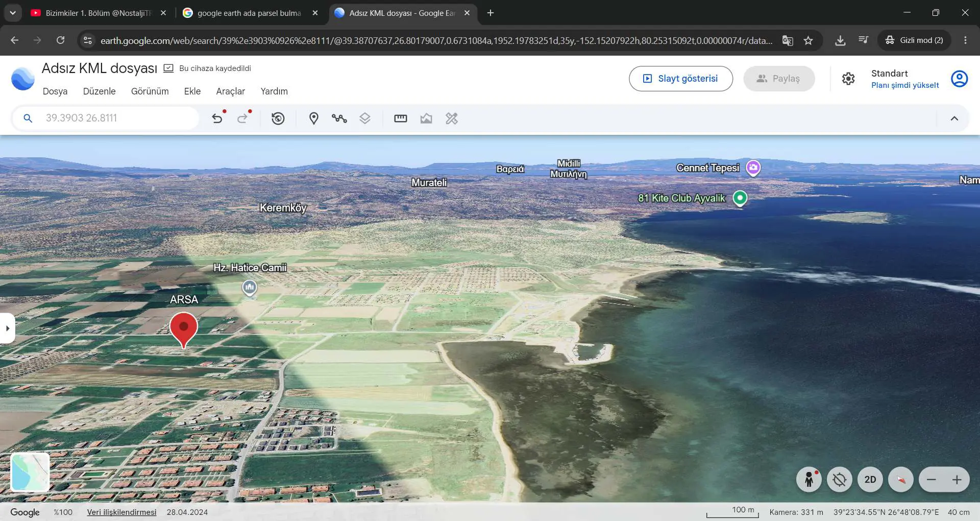Image resolution: width=980 pixels, height=521 pixels.
Task: Click the compass north reset icon
Action: point(901,480)
